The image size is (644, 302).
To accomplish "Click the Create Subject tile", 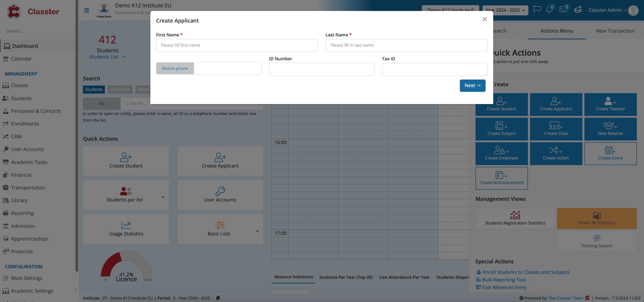I will click(501, 129).
